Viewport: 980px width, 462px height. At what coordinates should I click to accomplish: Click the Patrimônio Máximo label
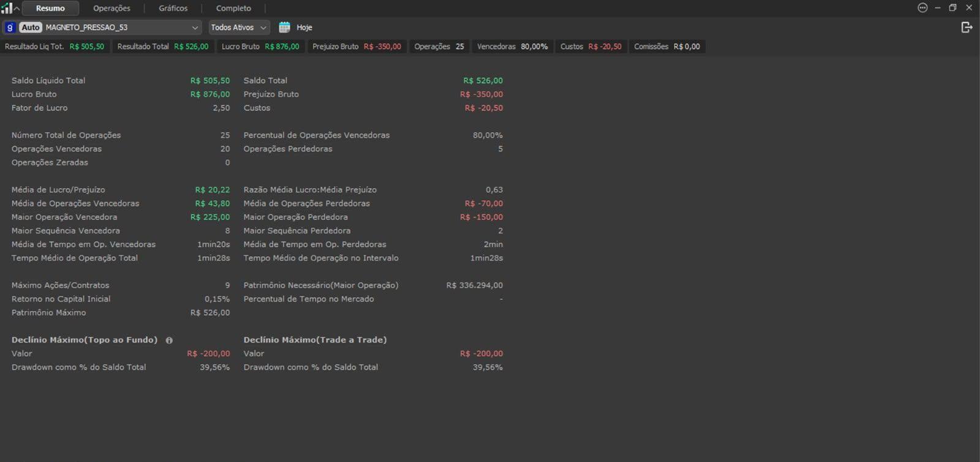48,312
